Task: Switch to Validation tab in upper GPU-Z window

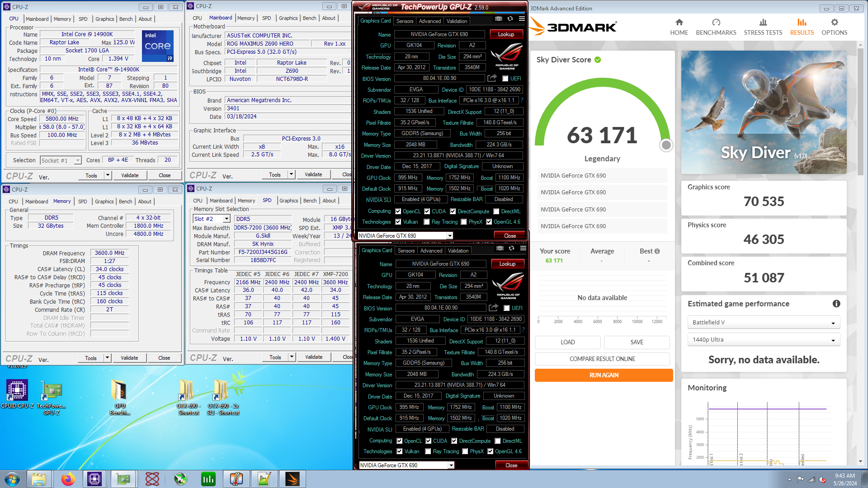Action: [457, 21]
